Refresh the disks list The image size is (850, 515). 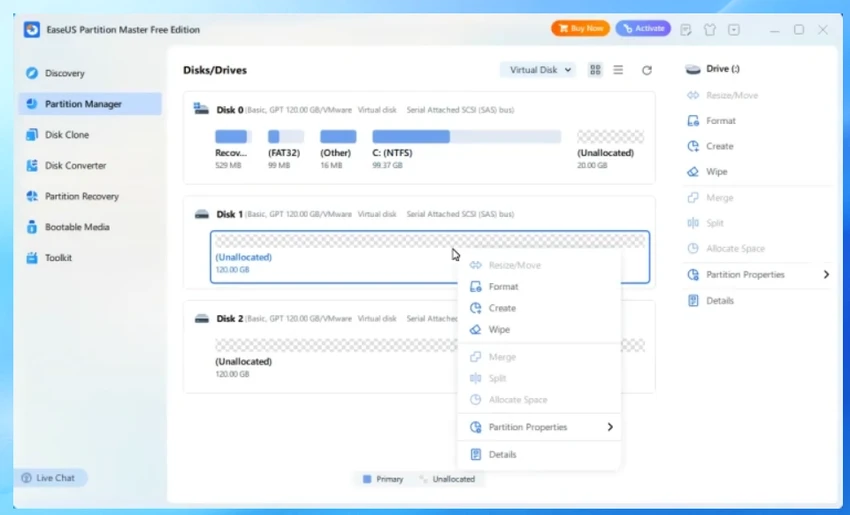click(x=647, y=70)
